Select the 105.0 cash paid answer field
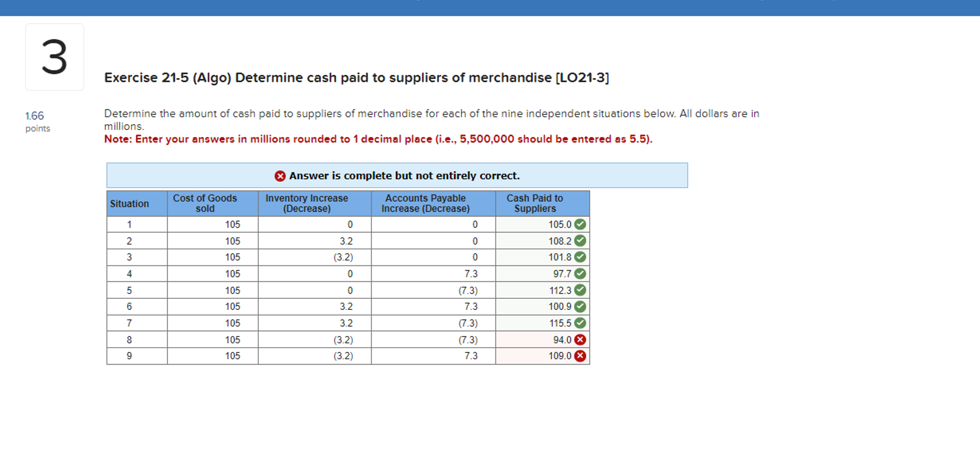 coord(542,225)
